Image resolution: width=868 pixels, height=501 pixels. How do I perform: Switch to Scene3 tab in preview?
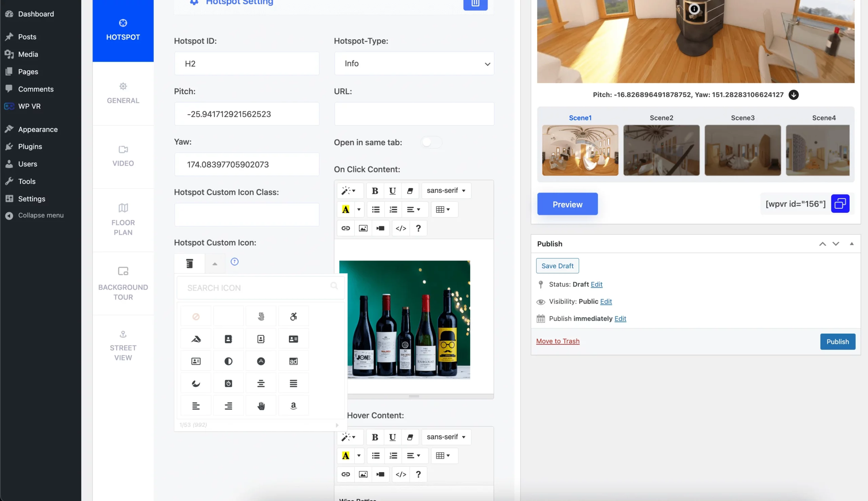click(x=743, y=118)
